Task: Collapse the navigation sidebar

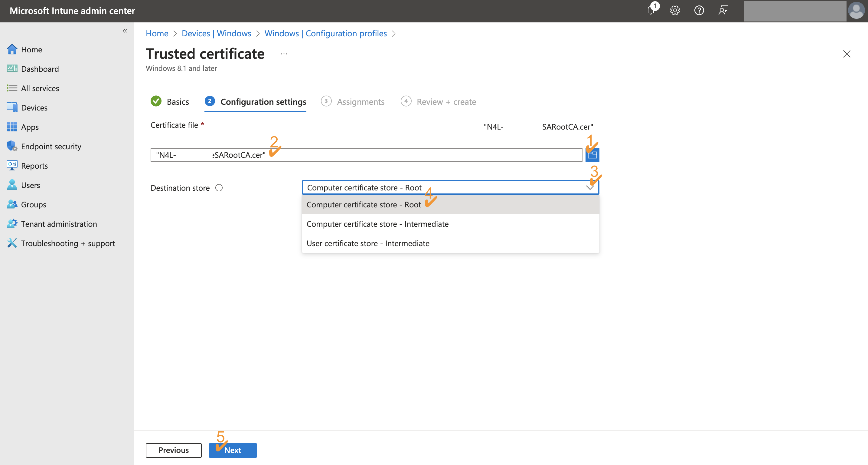Action: coord(125,31)
